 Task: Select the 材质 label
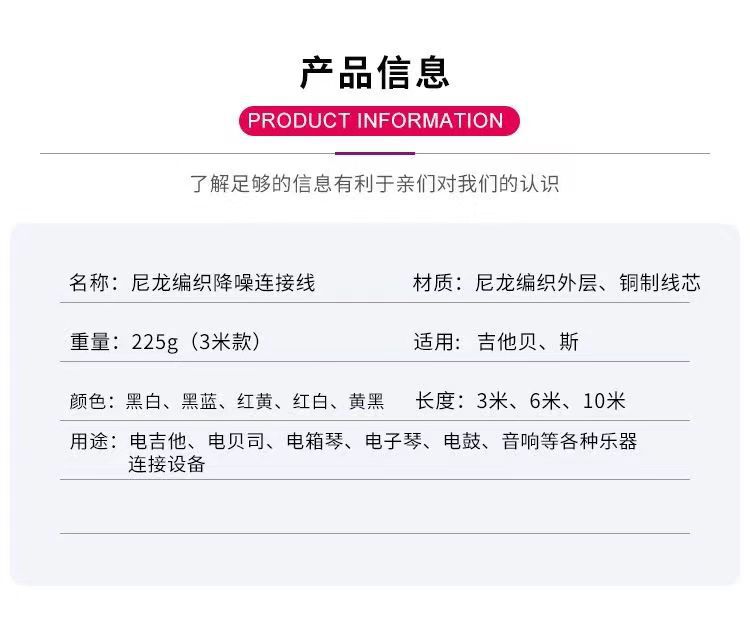pyautogui.click(x=433, y=283)
